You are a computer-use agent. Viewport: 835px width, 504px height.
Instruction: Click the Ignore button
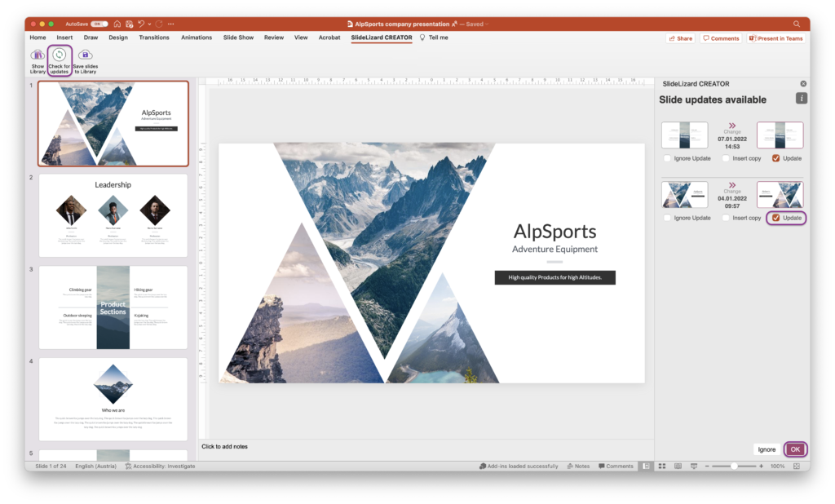coord(767,449)
